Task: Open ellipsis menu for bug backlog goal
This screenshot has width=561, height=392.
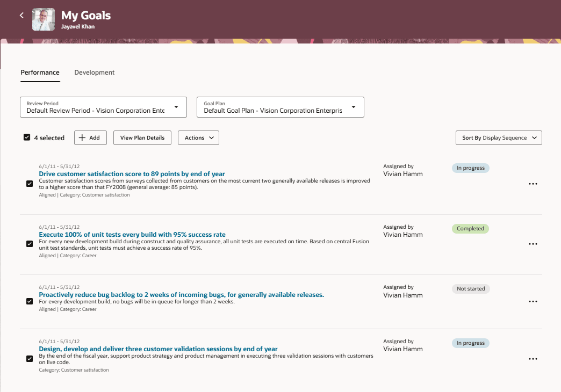Action: click(533, 301)
